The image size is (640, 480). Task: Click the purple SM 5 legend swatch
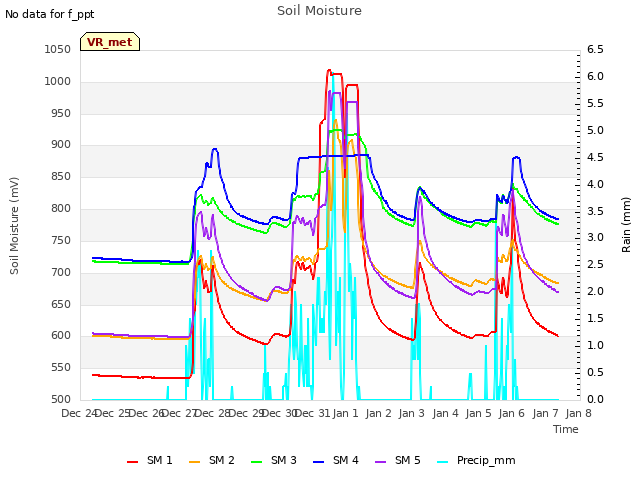381,462
